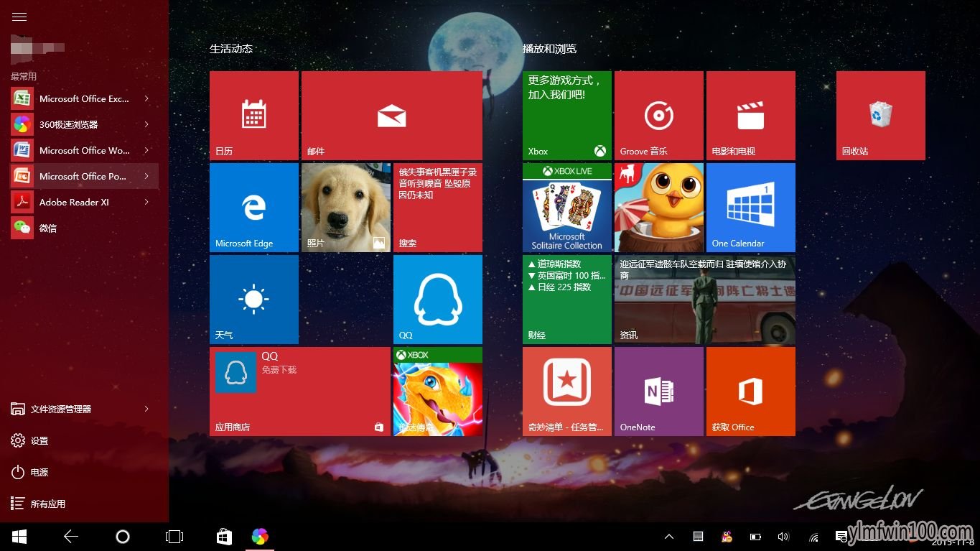Open the 回收站 (Recycle Bin) tile
Image resolution: width=980 pixels, height=551 pixels.
pos(881,116)
